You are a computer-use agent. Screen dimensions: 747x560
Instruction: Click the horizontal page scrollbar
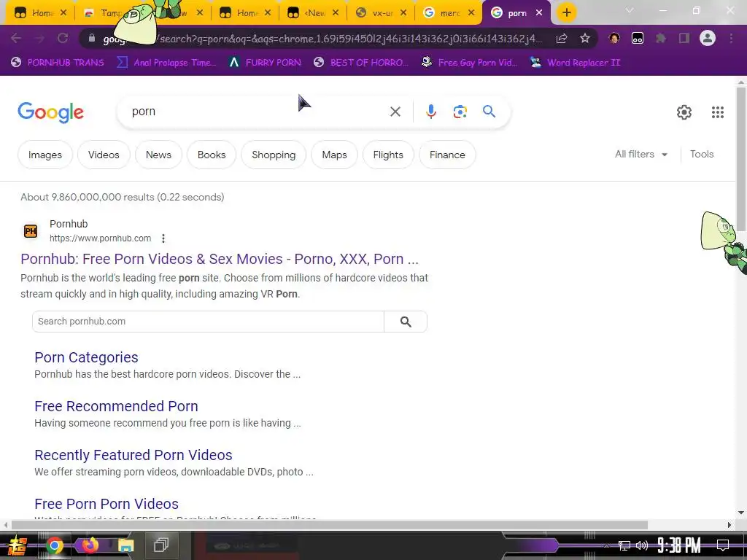coord(329,525)
